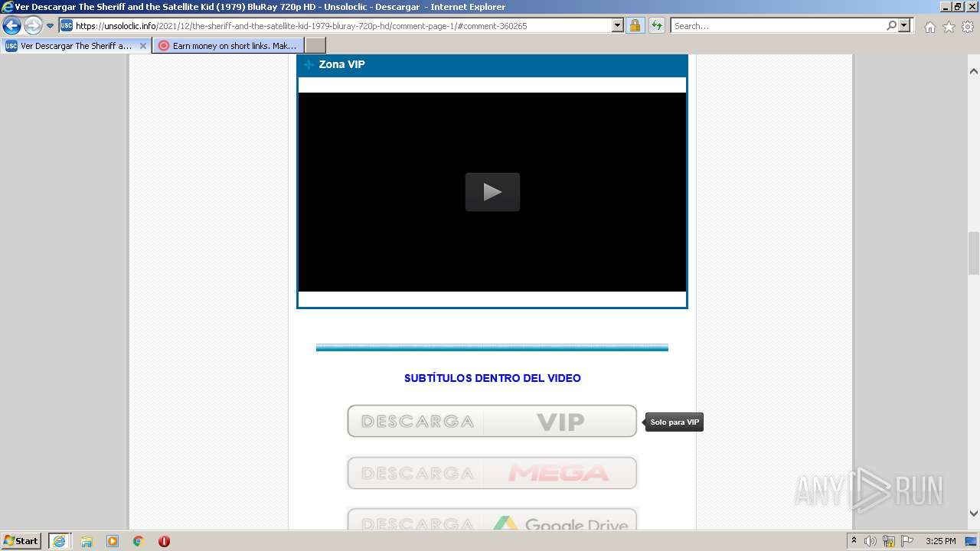Go forward with the Forward arrow
The image size is (980, 551).
pyautogui.click(x=33, y=26)
